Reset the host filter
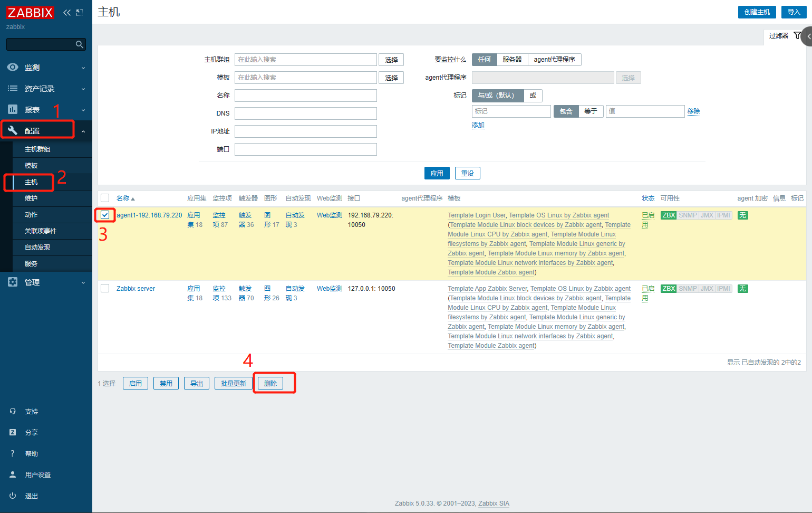 tap(468, 173)
